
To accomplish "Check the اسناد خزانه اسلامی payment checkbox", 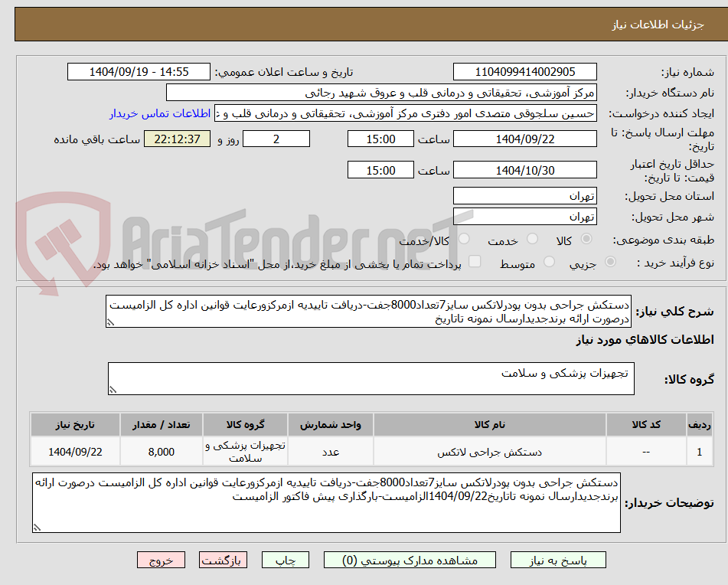I will pyautogui.click(x=474, y=262).
